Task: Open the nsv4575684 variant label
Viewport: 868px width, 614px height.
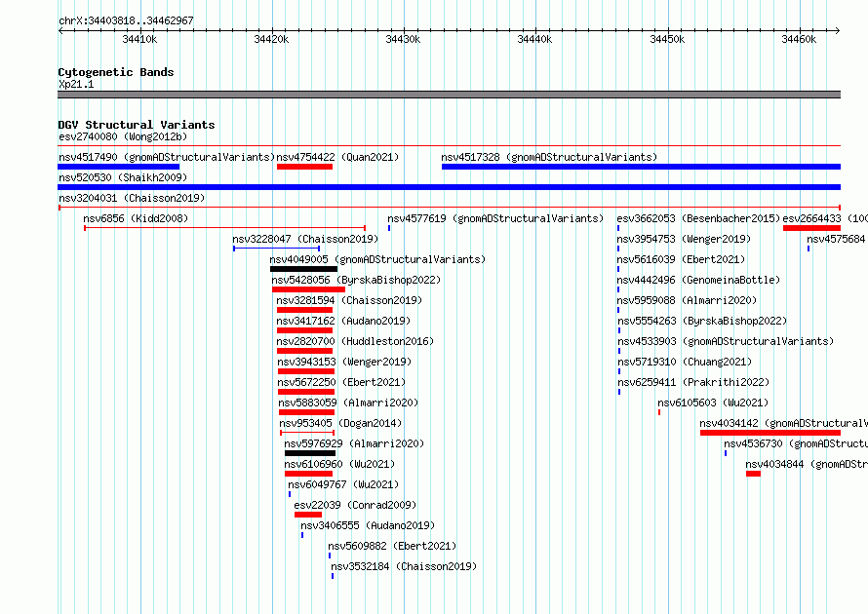Action: click(836, 239)
